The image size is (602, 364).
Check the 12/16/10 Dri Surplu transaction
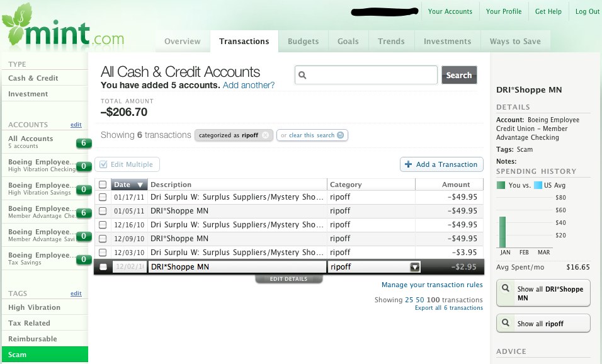103,225
